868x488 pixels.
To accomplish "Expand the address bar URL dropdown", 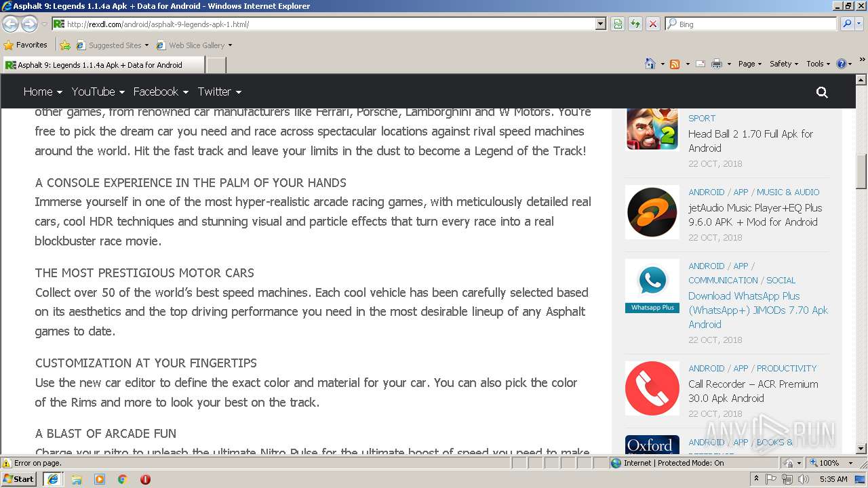I will click(600, 24).
